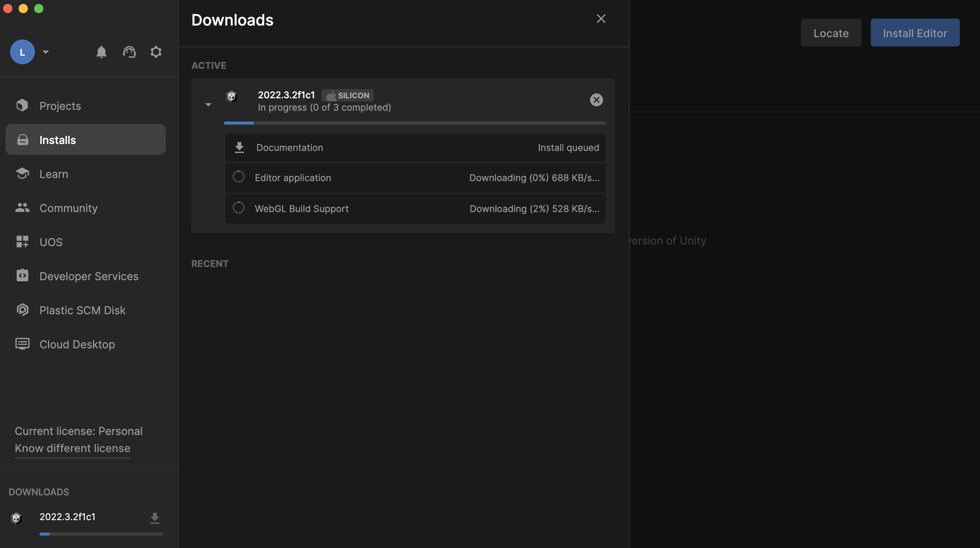Open the Learn section
The image size is (980, 548).
86,174
